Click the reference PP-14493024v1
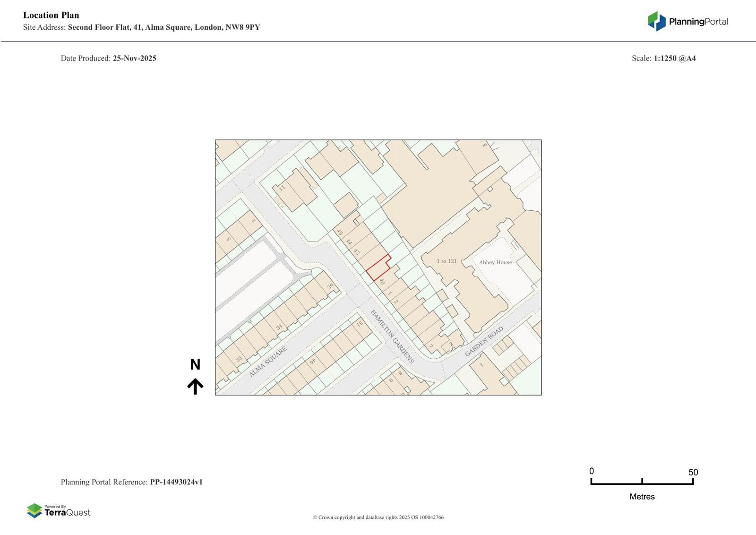The width and height of the screenshot is (756, 535). 176,482
